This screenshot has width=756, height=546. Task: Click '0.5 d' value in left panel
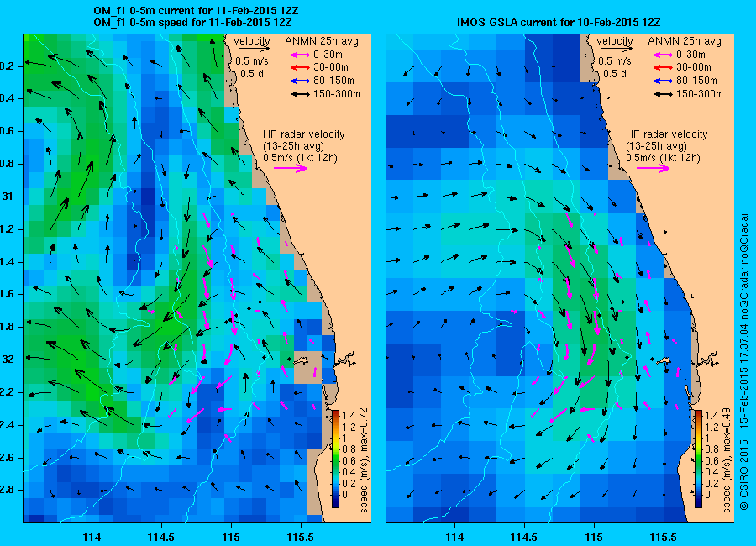pyautogui.click(x=251, y=74)
